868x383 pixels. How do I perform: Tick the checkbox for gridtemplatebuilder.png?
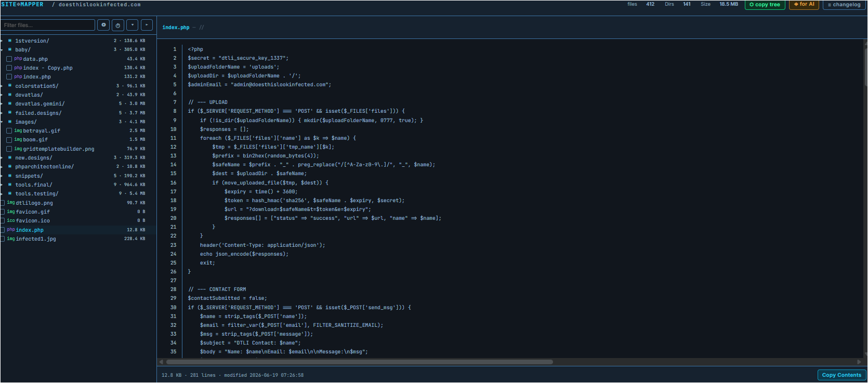[9, 149]
